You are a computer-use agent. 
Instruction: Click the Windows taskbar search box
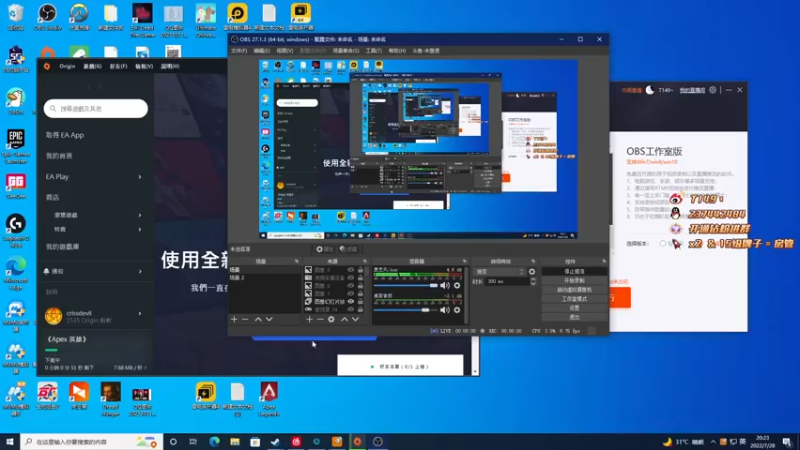pos(92,442)
